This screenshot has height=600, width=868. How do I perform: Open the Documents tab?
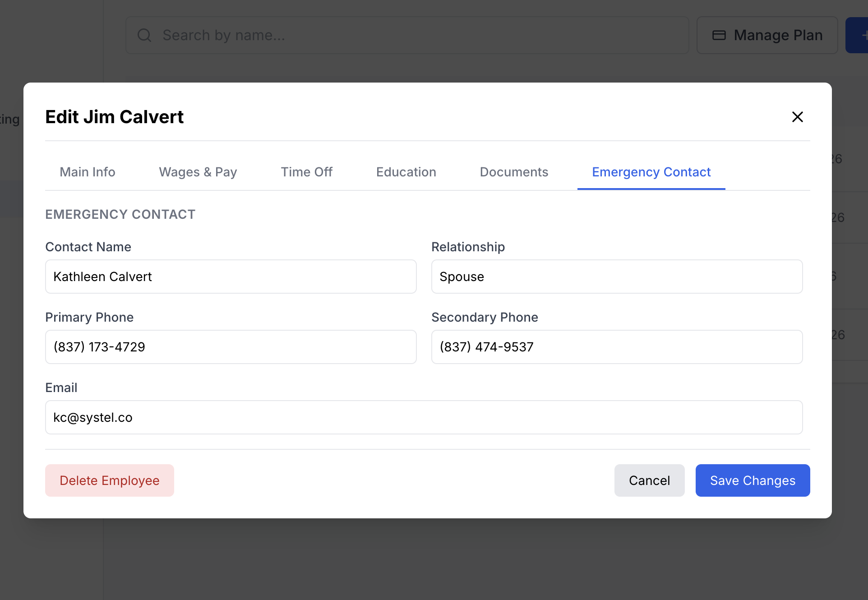point(514,172)
